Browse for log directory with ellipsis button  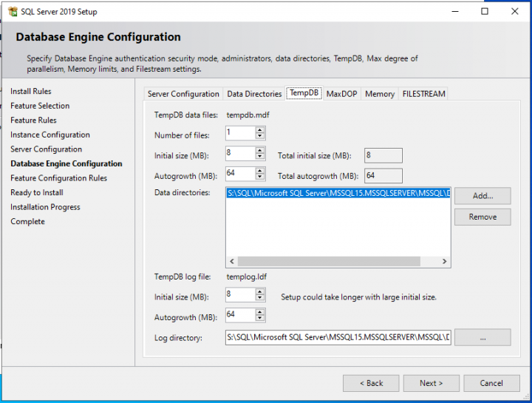[482, 337]
